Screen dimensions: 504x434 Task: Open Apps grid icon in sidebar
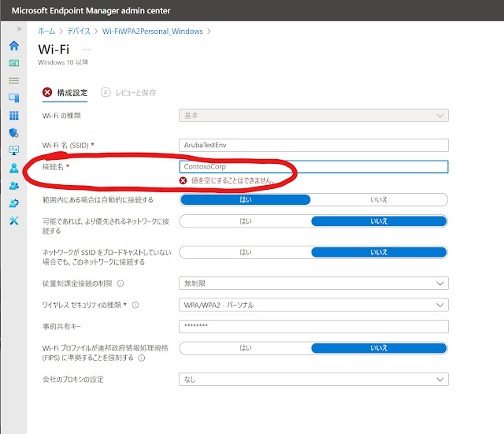tap(14, 116)
